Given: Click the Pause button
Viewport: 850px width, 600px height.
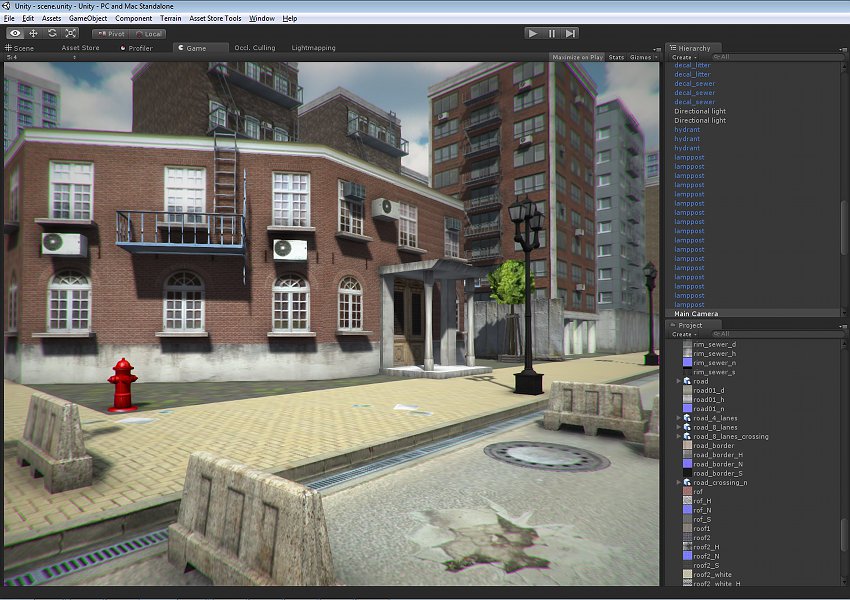Looking at the screenshot, I should [x=551, y=34].
